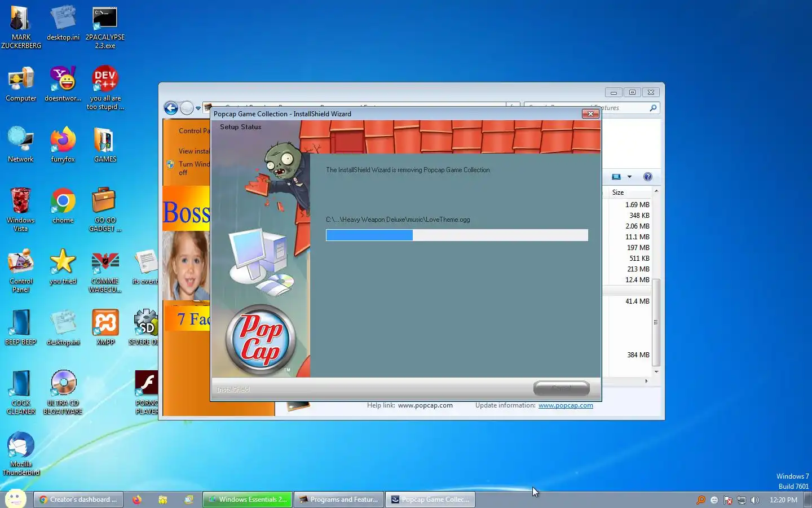Select the first-row desktop.ini file icon

tap(63, 23)
